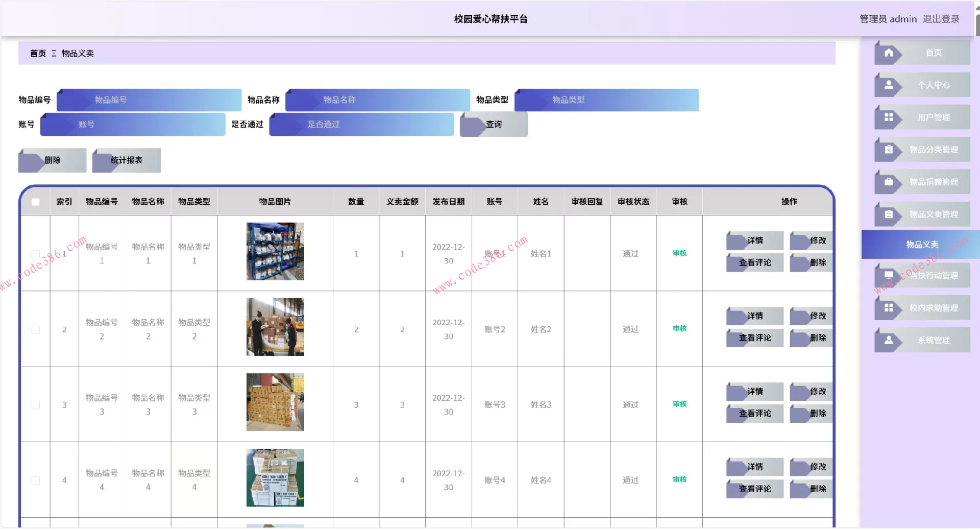Click 修改 for row 4
The image size is (980, 529).
(812, 467)
